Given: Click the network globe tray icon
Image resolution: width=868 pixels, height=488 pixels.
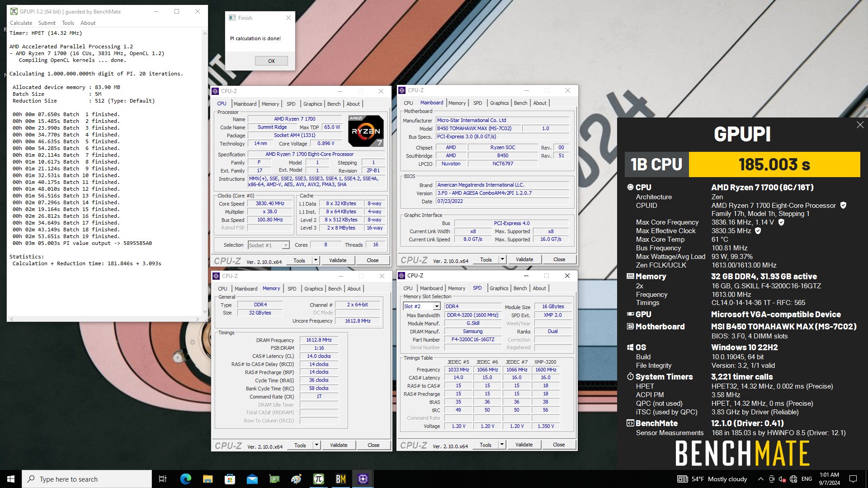Looking at the screenshot, I should pyautogui.click(x=793, y=479).
